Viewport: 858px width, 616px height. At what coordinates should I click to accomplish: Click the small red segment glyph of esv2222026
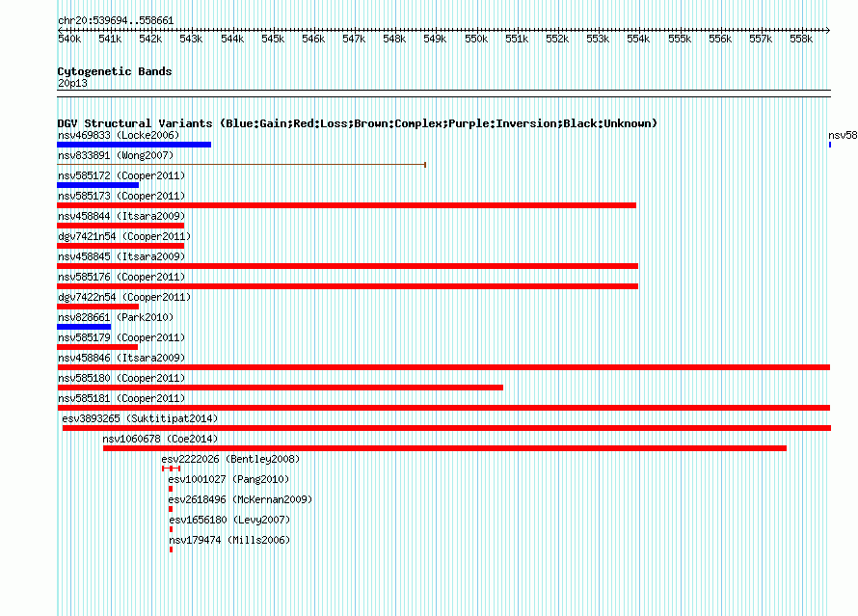tap(172, 469)
